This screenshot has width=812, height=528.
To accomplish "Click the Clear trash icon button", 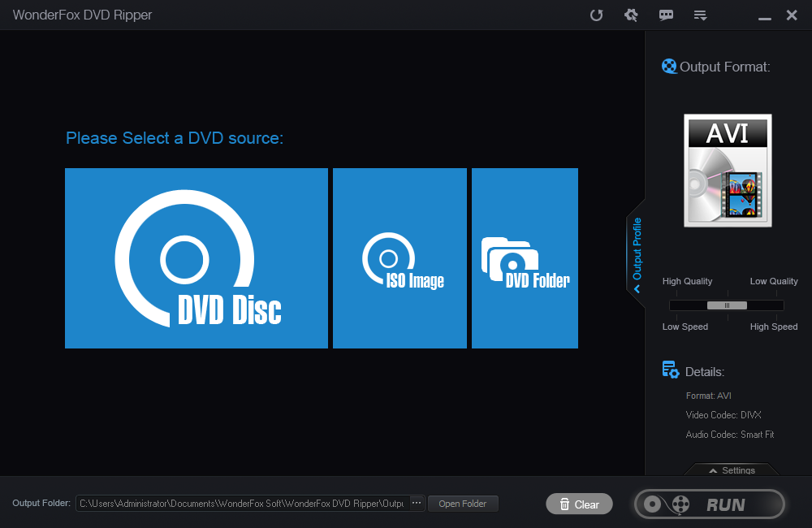I will (x=564, y=504).
